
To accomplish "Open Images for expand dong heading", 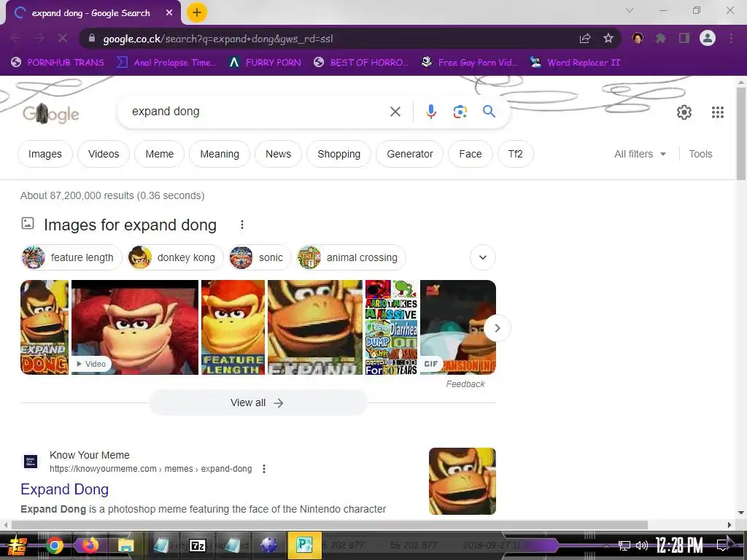I will [x=130, y=225].
